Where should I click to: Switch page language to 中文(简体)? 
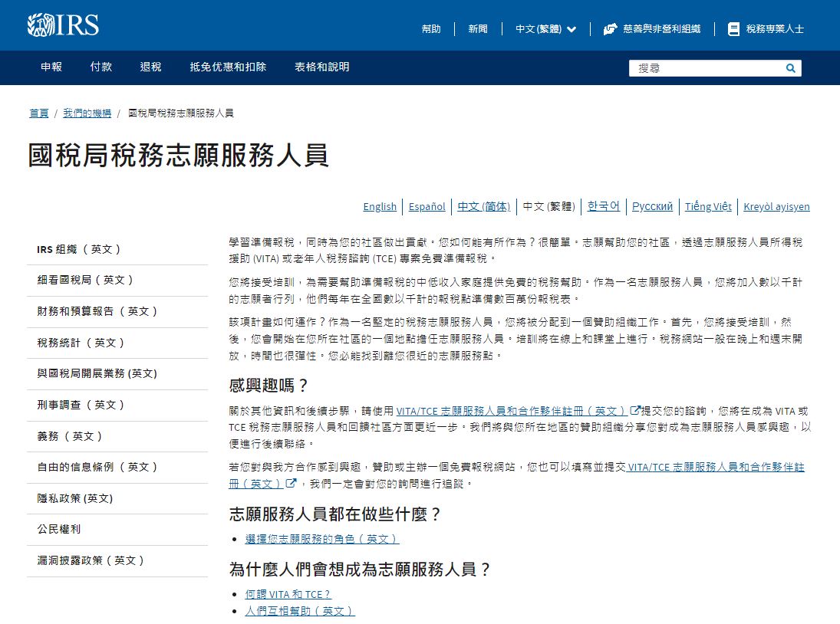click(484, 206)
